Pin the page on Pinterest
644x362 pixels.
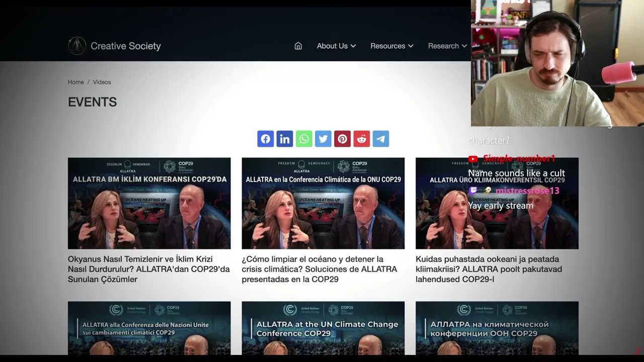click(x=342, y=139)
